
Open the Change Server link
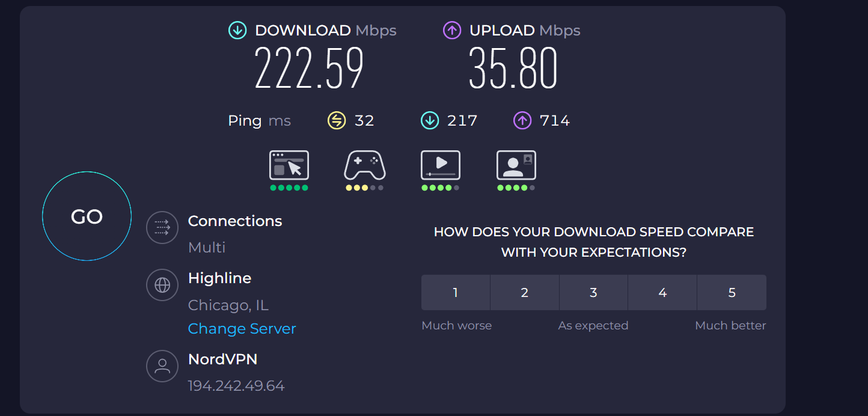[242, 329]
